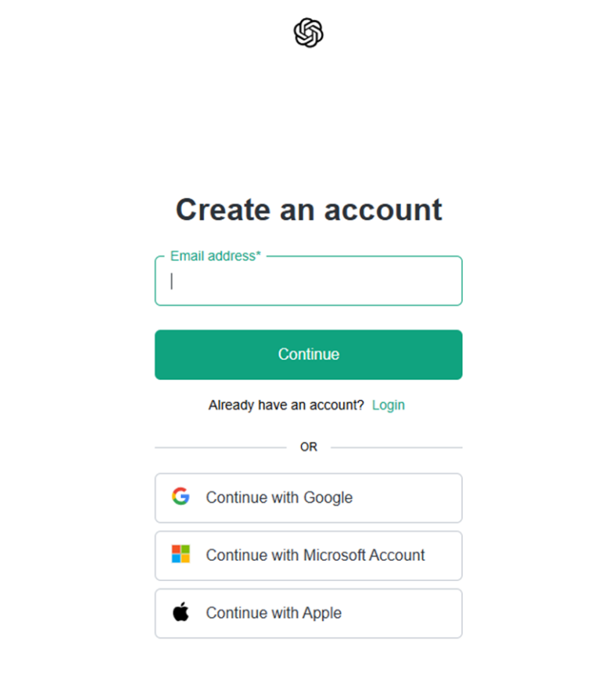
Task: Click the OpenAI logo at the top
Action: 308,33
